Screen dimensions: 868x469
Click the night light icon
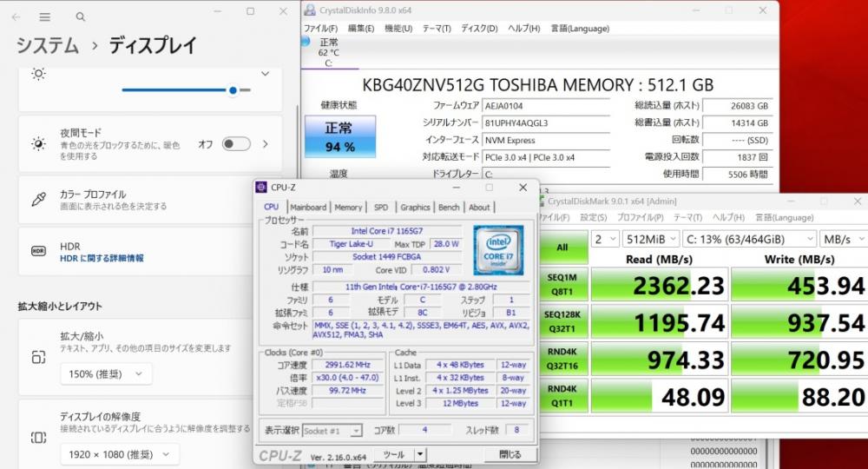(38, 144)
